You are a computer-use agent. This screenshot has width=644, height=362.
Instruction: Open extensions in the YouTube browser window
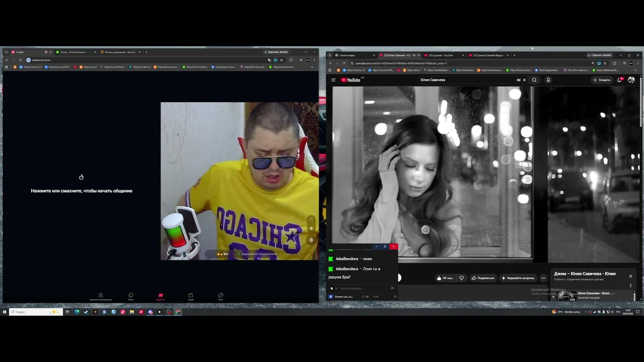614,63
